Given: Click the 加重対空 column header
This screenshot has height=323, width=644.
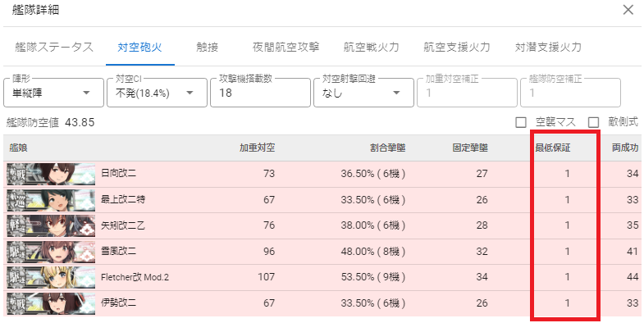Looking at the screenshot, I should pos(257,148).
